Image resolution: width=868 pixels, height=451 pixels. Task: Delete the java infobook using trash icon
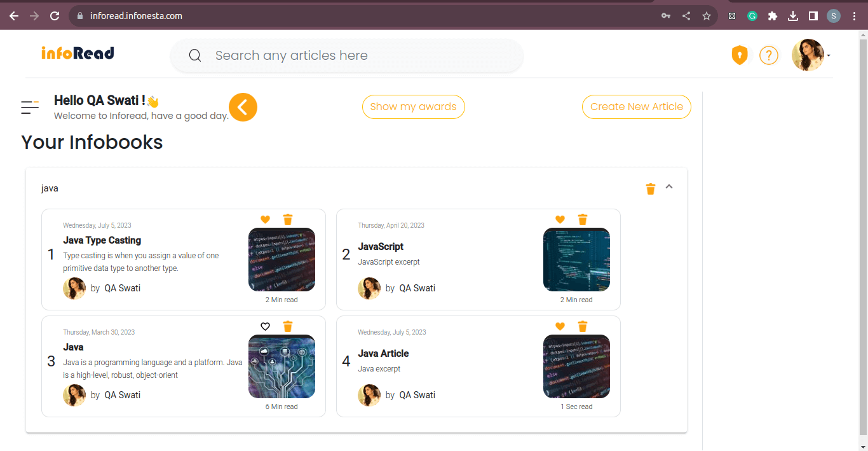(650, 188)
